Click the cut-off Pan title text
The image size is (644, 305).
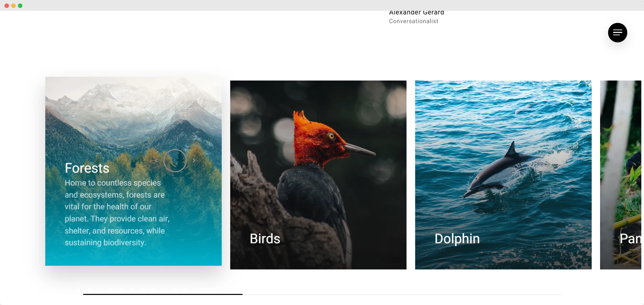(x=630, y=239)
